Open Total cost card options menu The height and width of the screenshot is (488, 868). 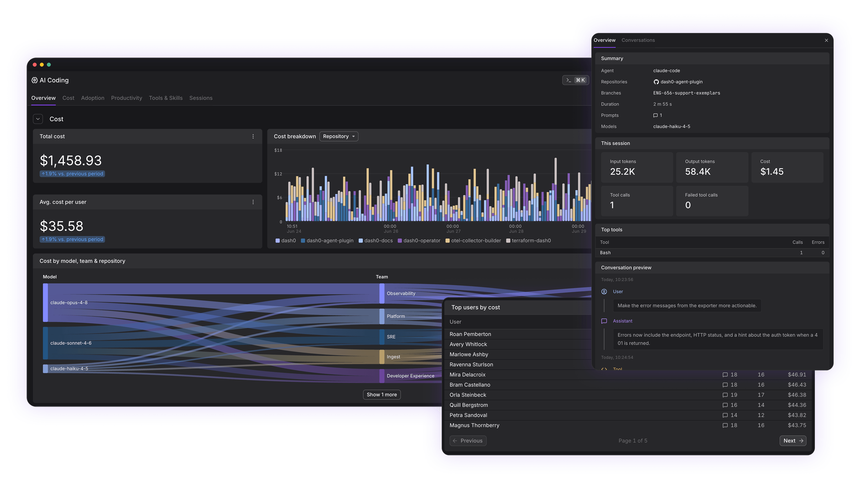tap(253, 136)
